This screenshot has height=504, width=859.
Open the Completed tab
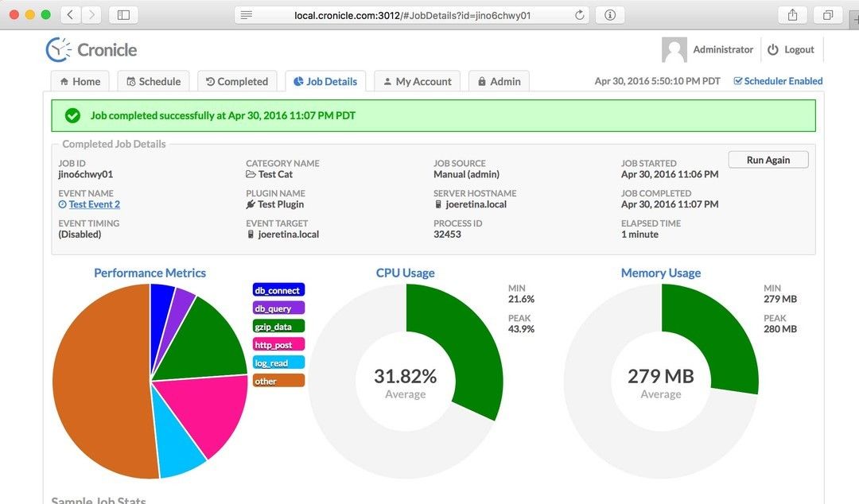pyautogui.click(x=237, y=81)
